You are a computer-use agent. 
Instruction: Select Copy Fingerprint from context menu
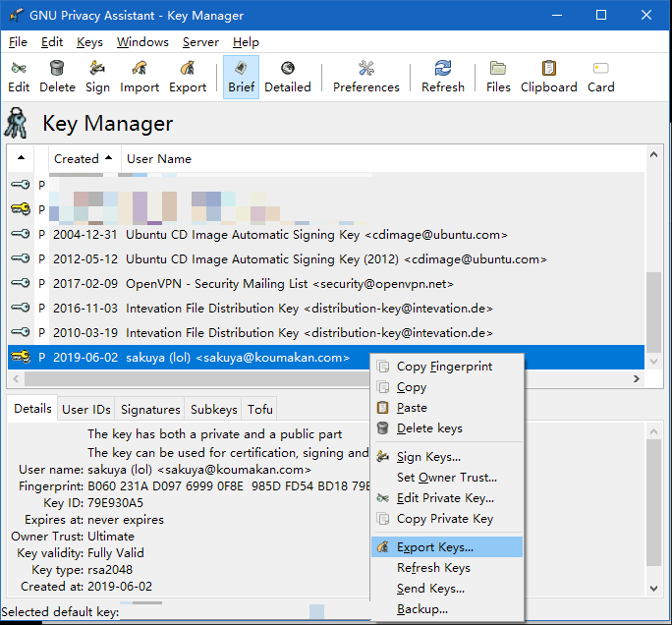point(444,367)
